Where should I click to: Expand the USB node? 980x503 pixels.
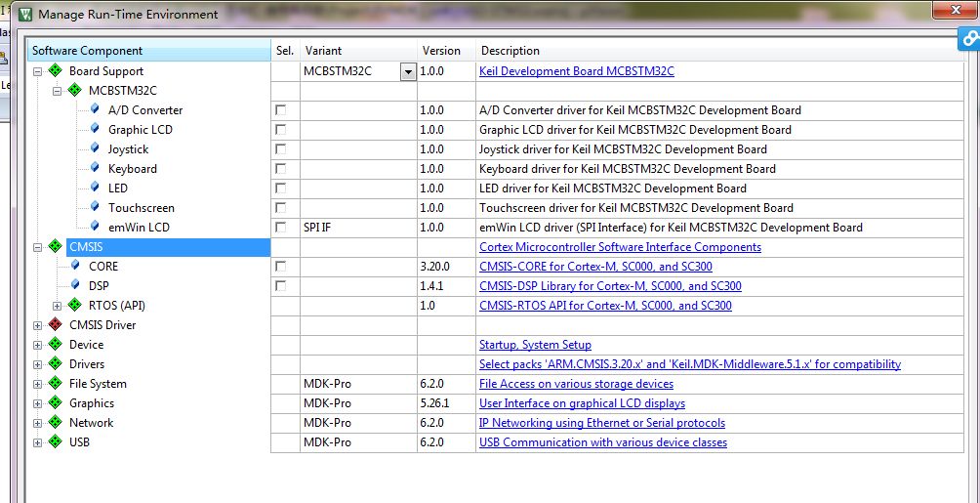tap(37, 442)
